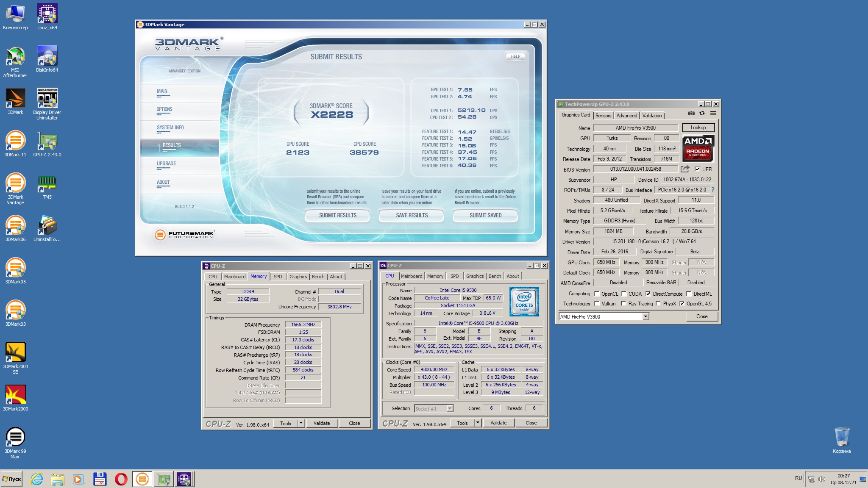Open OPTIONS in 3DMark Vantage menu
This screenshot has height=488, width=868.
164,109
